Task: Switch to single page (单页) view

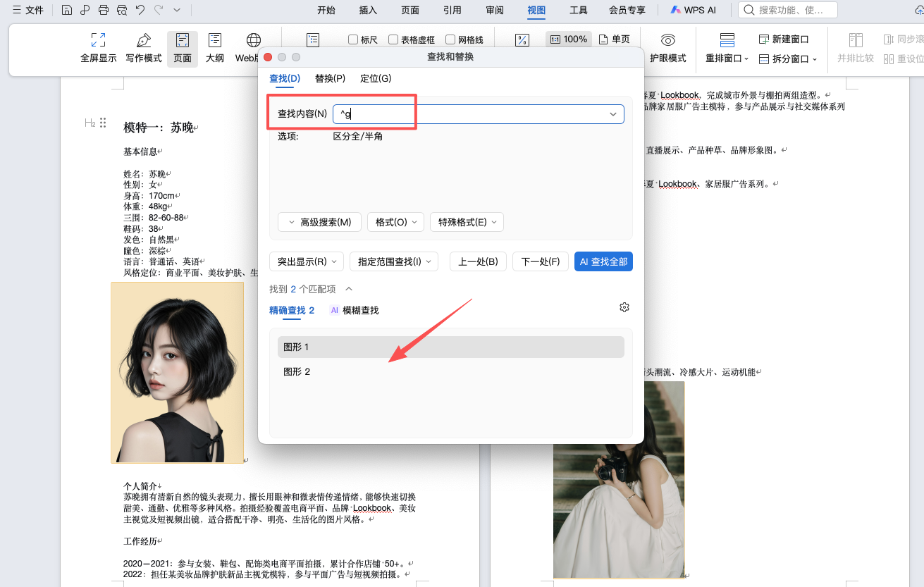Action: click(x=615, y=39)
